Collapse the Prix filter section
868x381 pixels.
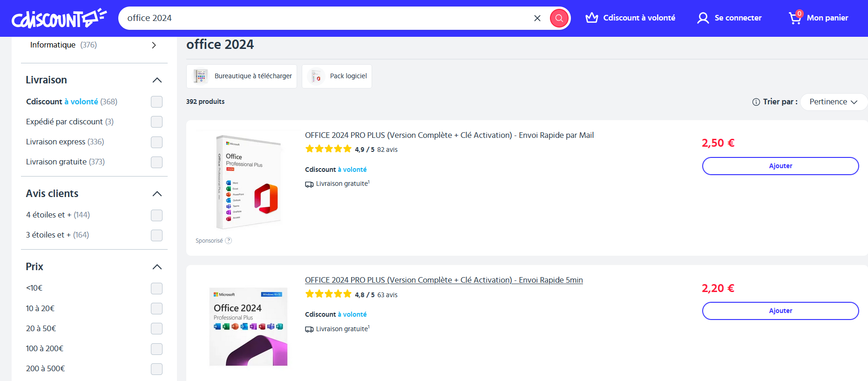click(x=157, y=267)
